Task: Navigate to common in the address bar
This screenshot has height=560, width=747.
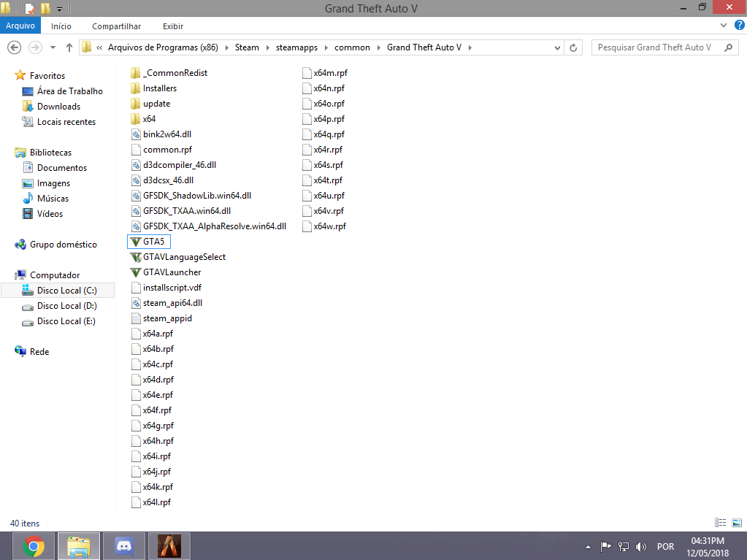Action: [352, 47]
